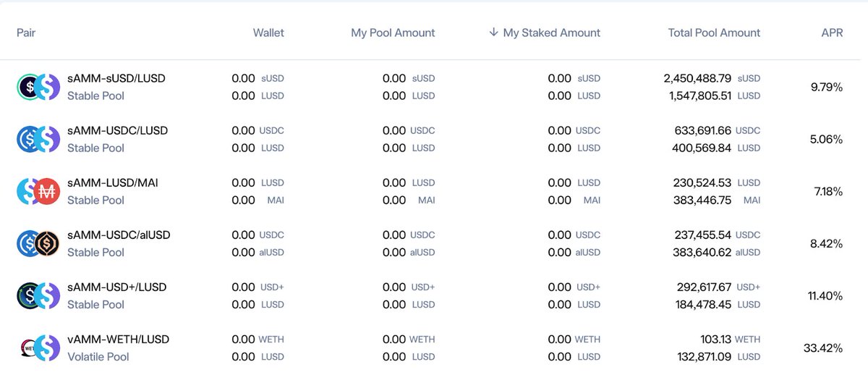Screen dimensions: 868x375
Task: Open the vAMM-WETH/LUSD pool name
Action: click(118, 339)
